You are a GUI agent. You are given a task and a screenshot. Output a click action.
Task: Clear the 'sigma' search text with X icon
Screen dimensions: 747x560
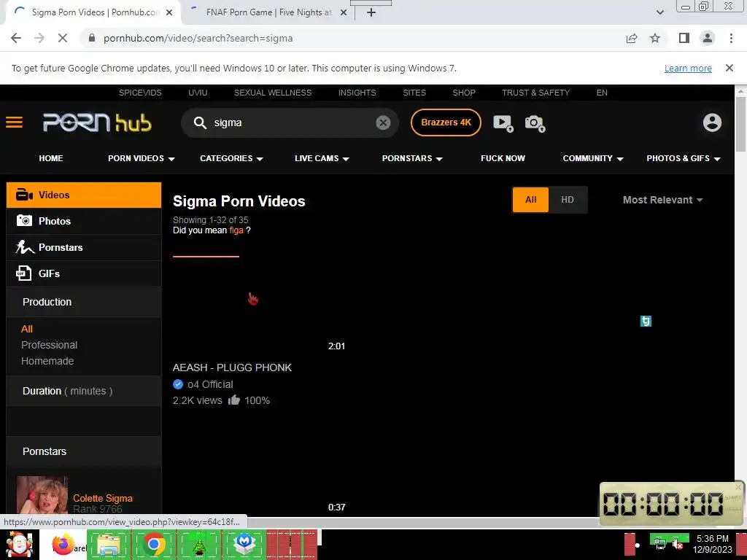coord(383,122)
